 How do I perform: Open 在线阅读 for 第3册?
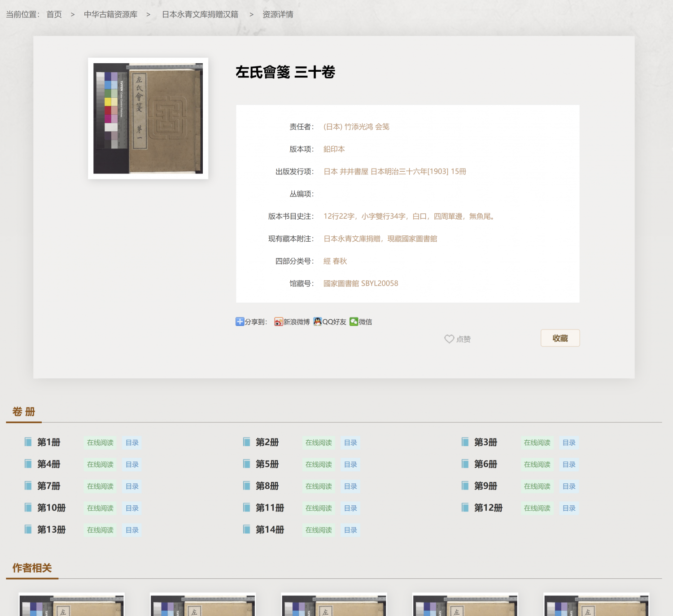[537, 442]
